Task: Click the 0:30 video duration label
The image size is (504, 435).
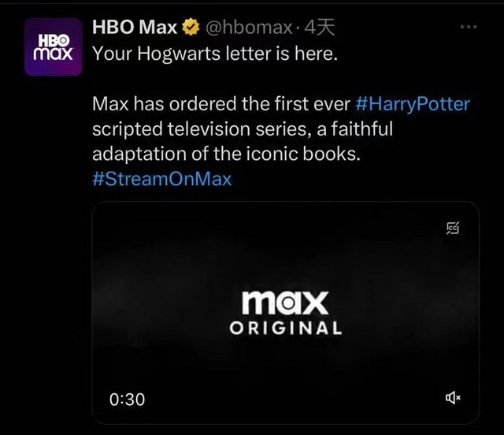Action: coord(127,400)
